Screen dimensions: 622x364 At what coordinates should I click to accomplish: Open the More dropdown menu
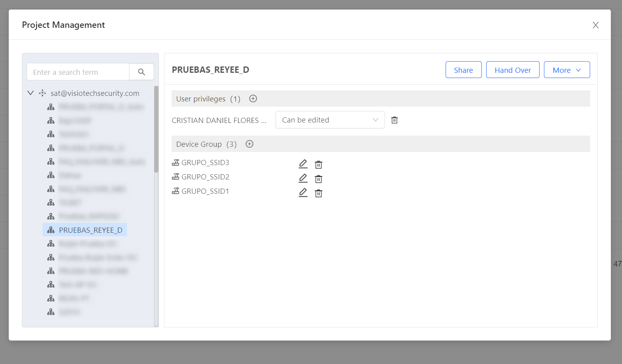pyautogui.click(x=567, y=70)
